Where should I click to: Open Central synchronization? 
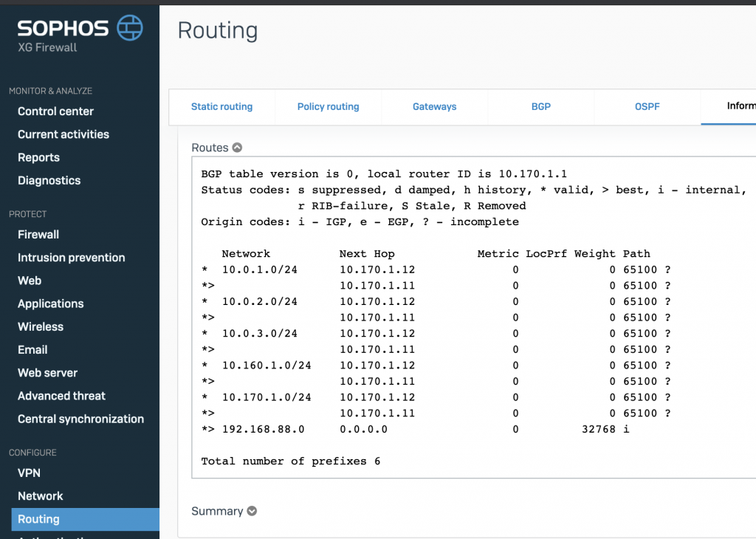[x=81, y=419]
